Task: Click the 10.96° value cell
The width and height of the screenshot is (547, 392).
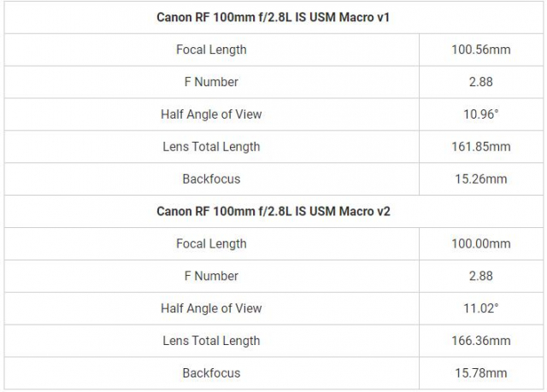Action: tap(480, 114)
